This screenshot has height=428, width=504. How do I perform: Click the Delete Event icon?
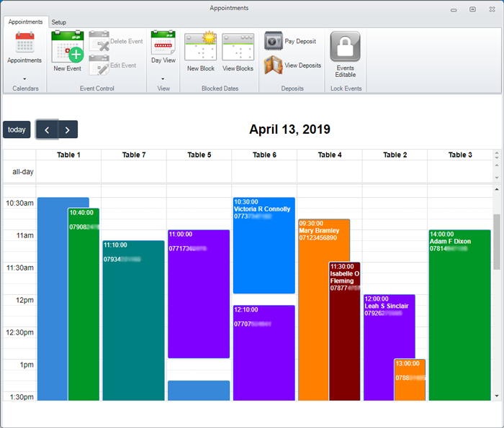pos(99,42)
